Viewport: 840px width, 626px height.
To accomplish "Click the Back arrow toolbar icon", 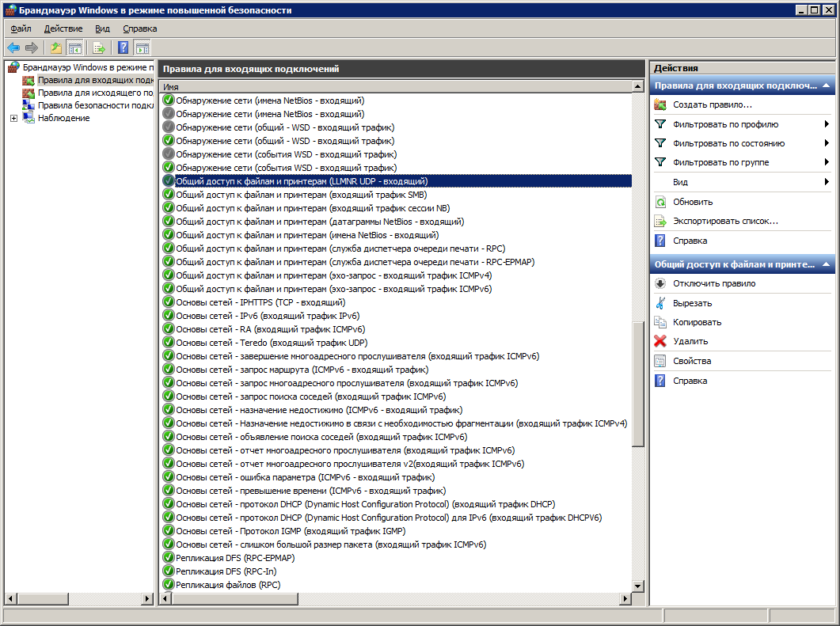I will point(13,48).
